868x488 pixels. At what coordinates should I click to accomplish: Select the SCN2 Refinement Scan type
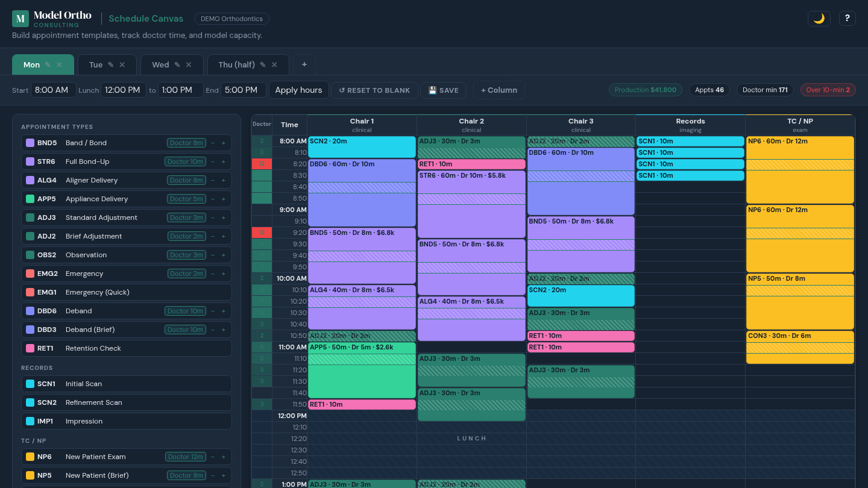click(x=127, y=402)
